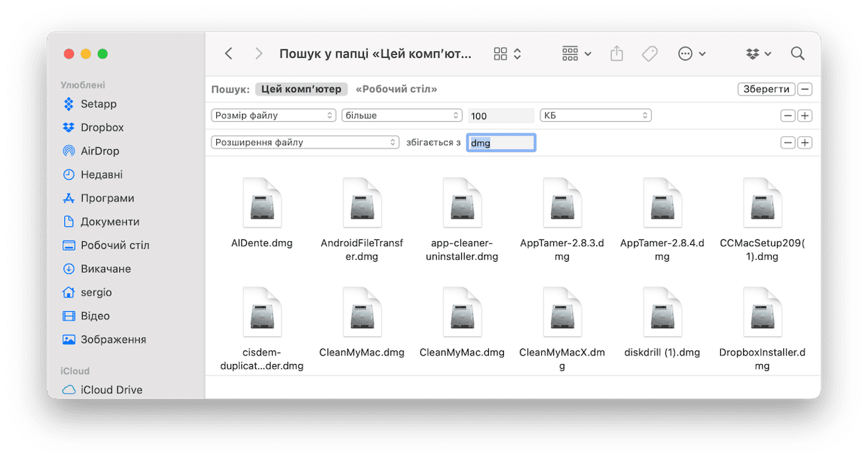Select the CCMacSetup209(1).dmg file icon
The height and width of the screenshot is (461, 868).
tap(762, 203)
